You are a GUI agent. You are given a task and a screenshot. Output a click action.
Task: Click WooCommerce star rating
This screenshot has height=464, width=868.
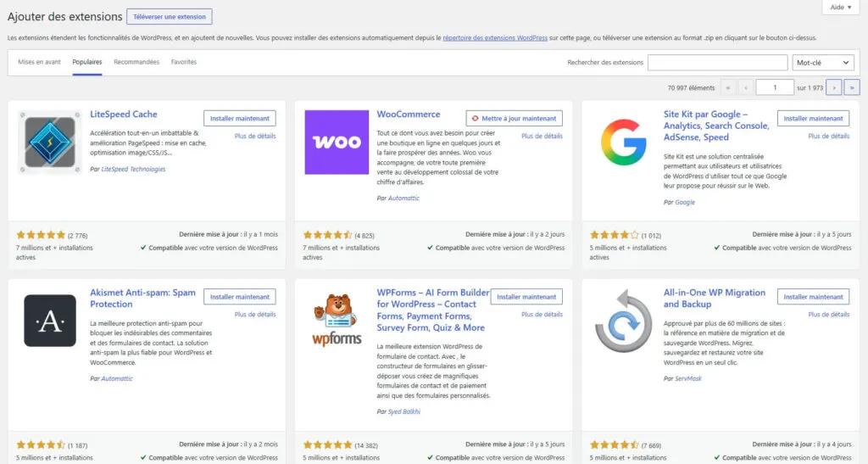[x=328, y=235]
